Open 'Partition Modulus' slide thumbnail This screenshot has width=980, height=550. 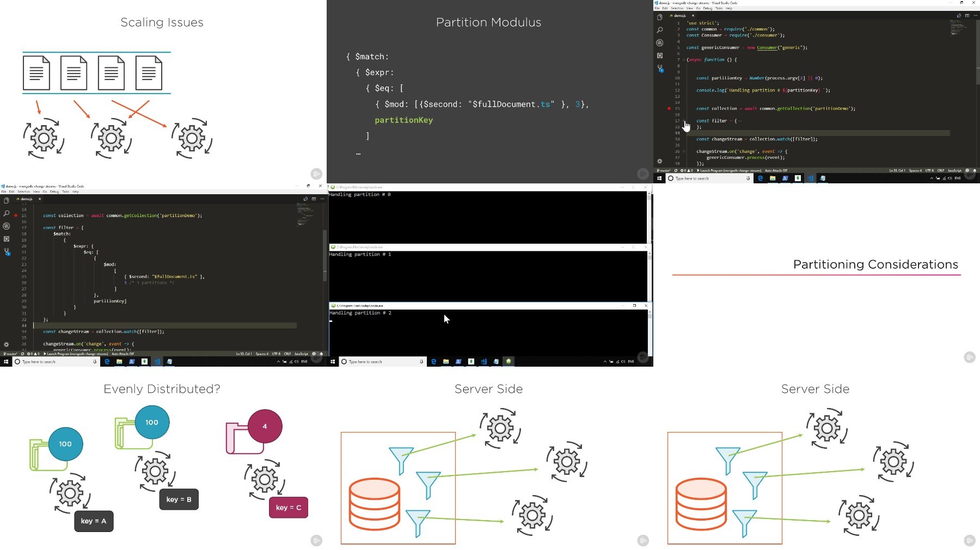point(490,91)
